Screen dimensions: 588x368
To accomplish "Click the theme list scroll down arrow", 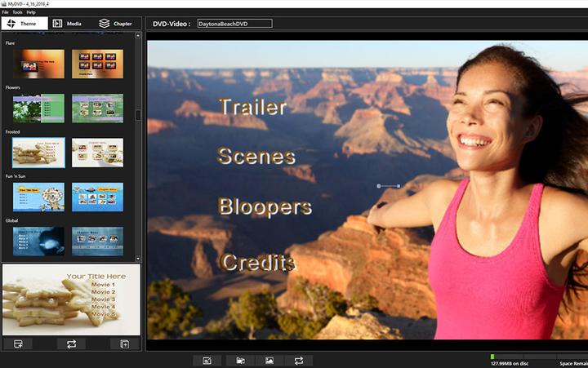I will pyautogui.click(x=138, y=259).
